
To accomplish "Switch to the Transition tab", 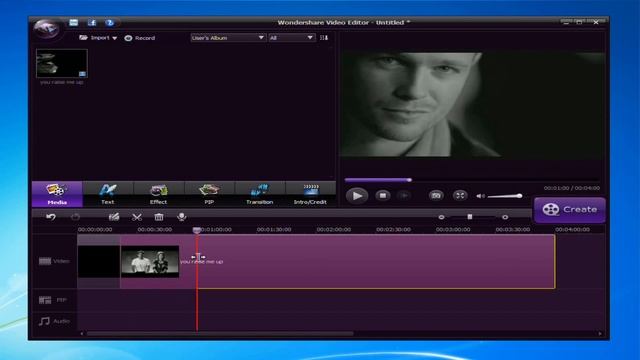I will 260,194.
